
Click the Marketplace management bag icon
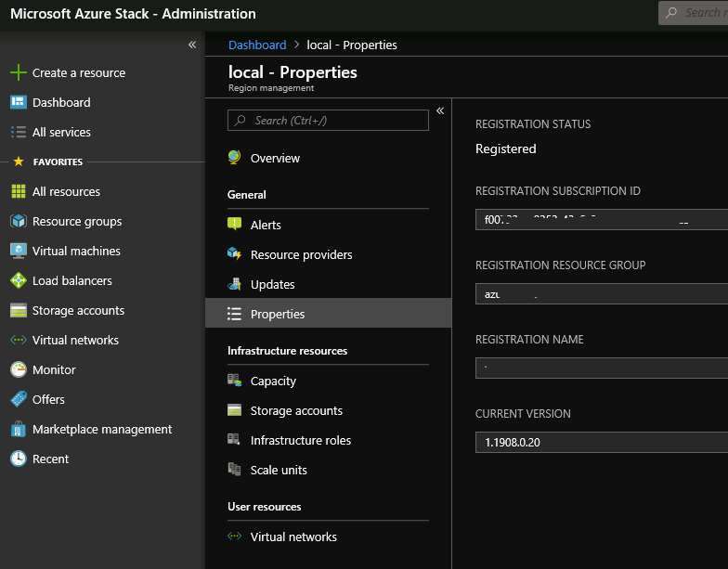point(19,429)
